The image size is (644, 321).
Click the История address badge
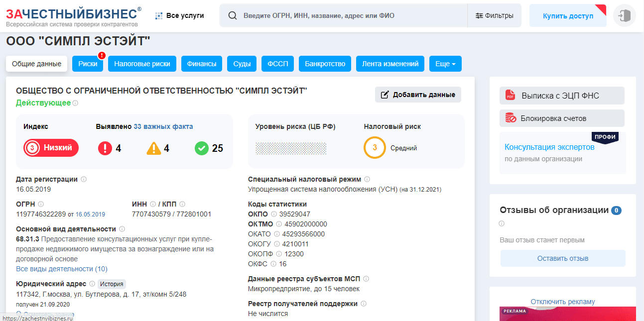pyautogui.click(x=112, y=284)
